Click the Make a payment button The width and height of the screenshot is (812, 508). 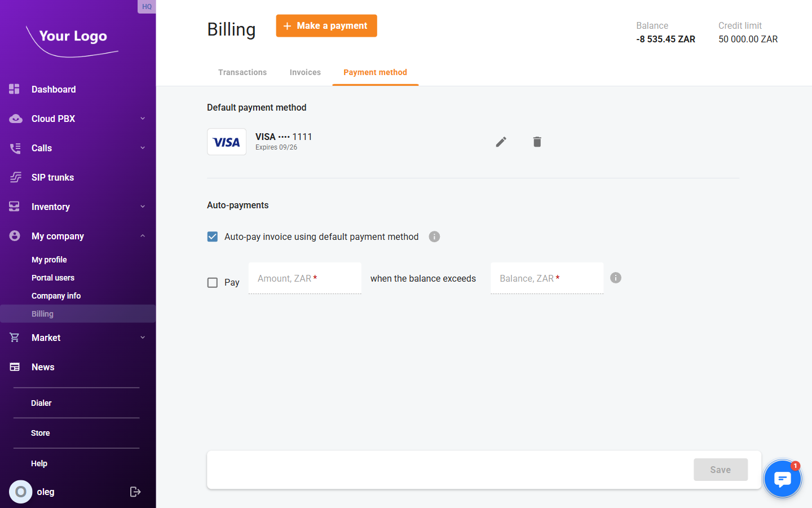(326, 25)
